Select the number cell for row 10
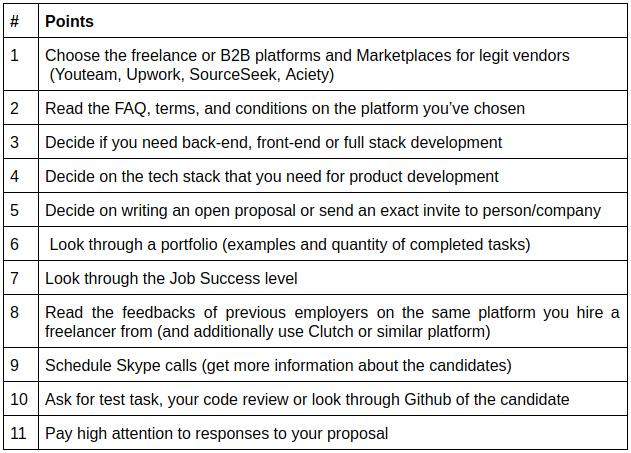Image resolution: width=631 pixels, height=453 pixels. [19, 399]
